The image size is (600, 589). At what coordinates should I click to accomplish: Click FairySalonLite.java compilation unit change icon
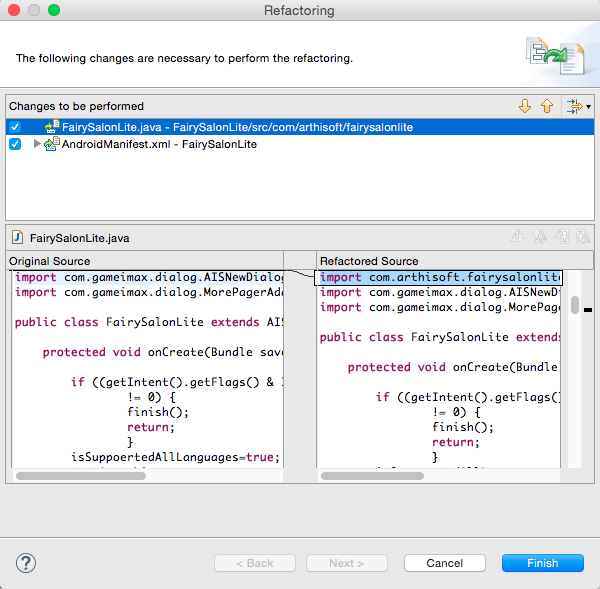click(52, 127)
